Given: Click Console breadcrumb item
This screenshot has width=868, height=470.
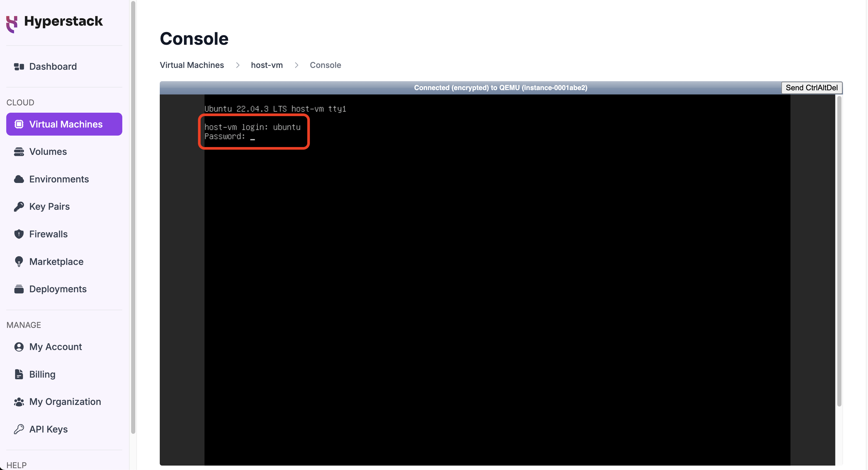Looking at the screenshot, I should (325, 65).
